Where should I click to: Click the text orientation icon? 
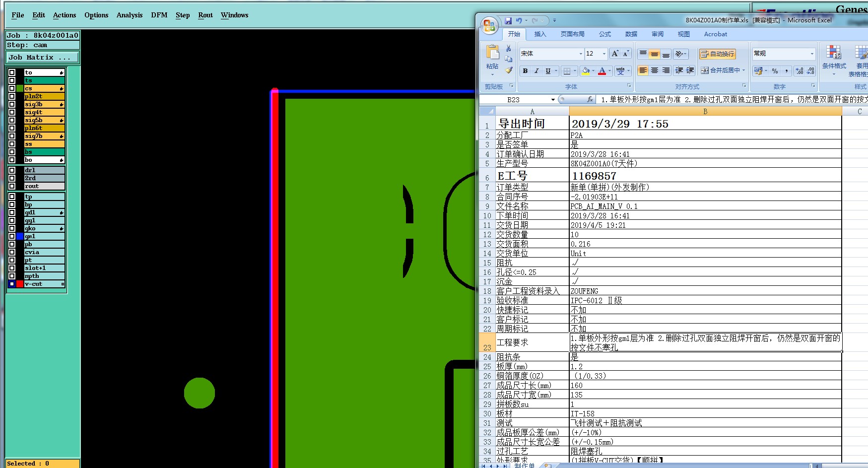679,54
